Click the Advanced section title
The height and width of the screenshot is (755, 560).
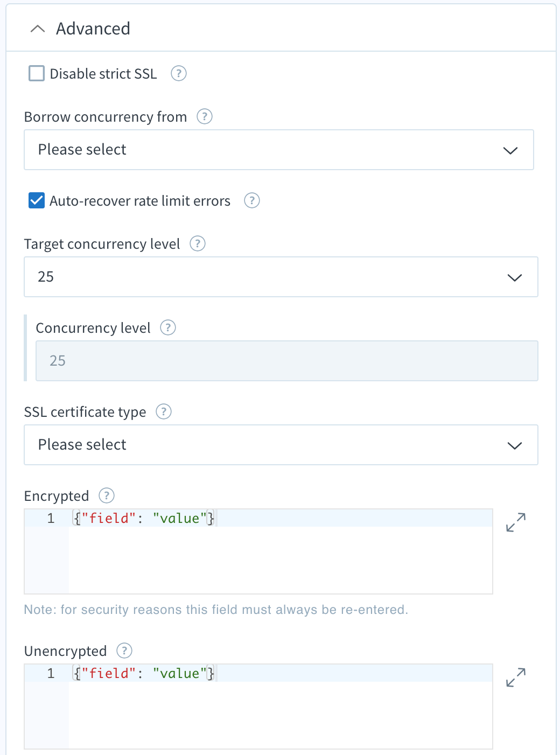pyautogui.click(x=93, y=29)
